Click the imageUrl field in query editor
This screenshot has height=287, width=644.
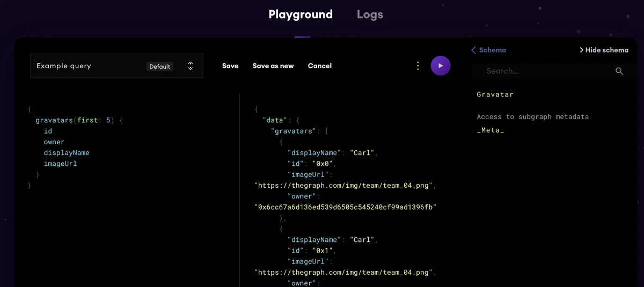pos(60,164)
